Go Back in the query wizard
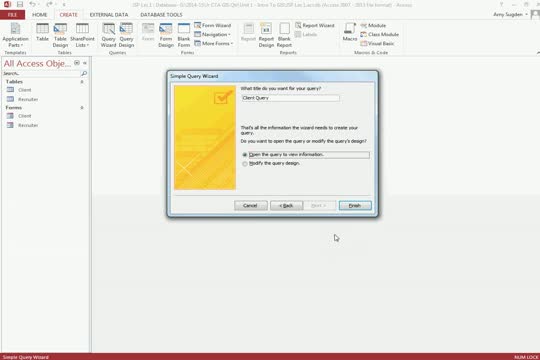540x360 pixels. click(x=287, y=206)
